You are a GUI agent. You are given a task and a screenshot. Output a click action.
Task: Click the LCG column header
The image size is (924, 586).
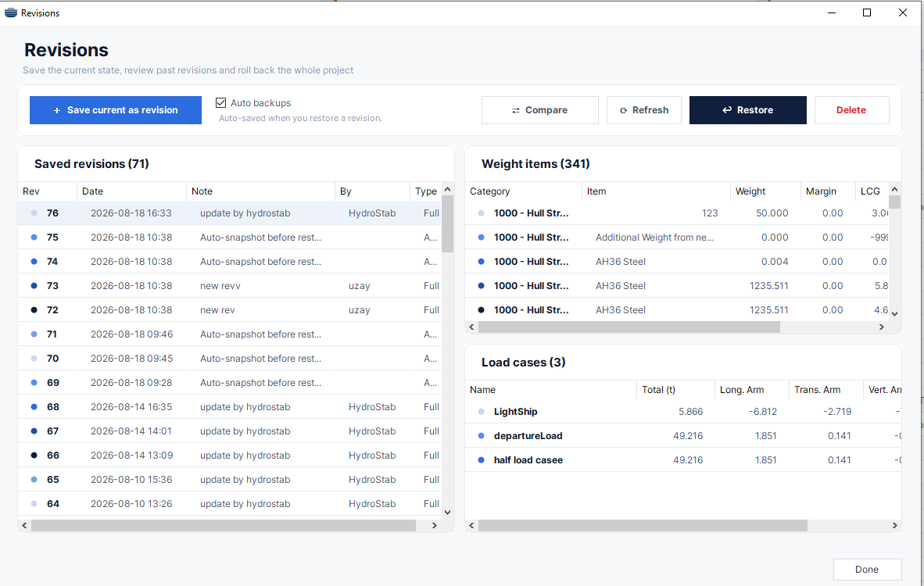pyautogui.click(x=872, y=191)
